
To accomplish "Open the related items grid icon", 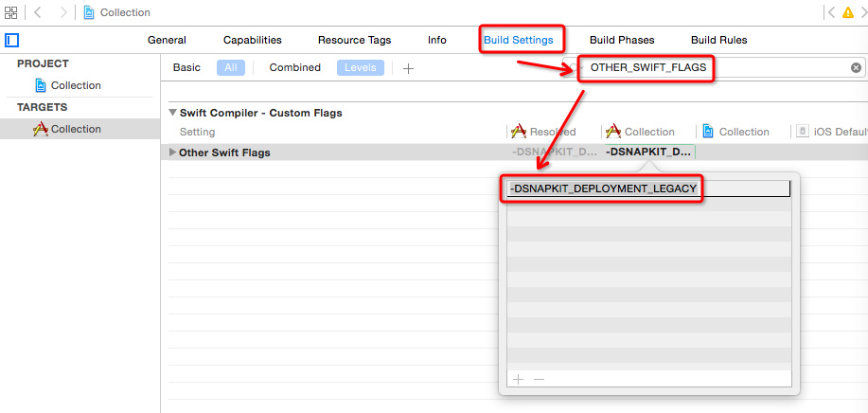I will pos(10,12).
